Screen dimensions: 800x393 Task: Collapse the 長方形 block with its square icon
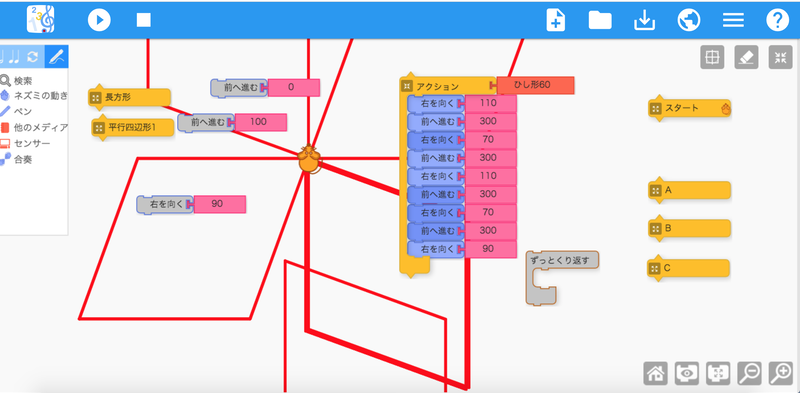(x=95, y=97)
